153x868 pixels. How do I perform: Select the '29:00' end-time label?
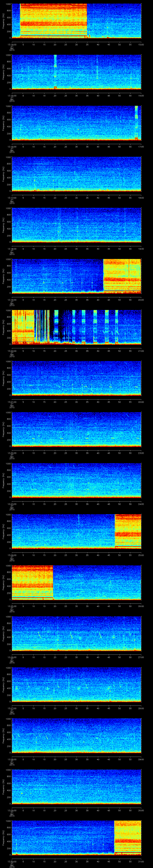141,759
